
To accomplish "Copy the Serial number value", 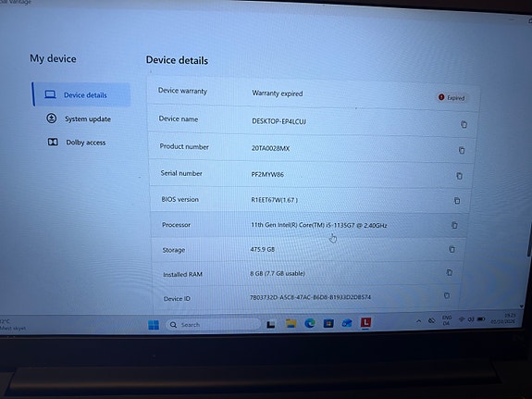I will (459, 176).
